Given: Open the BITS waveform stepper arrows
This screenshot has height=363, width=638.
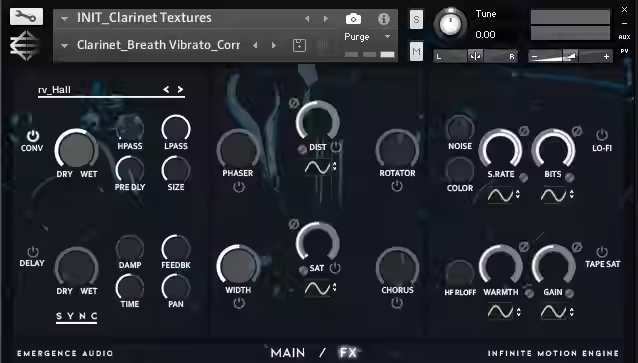Looking at the screenshot, I should [572, 194].
